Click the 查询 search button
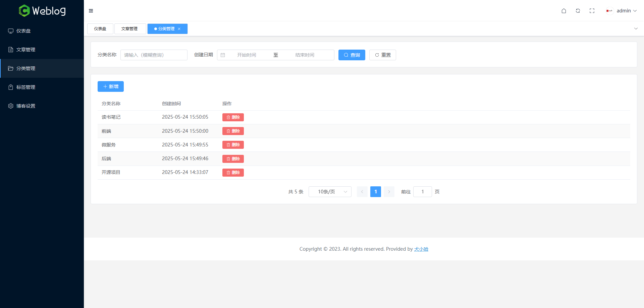 point(352,55)
